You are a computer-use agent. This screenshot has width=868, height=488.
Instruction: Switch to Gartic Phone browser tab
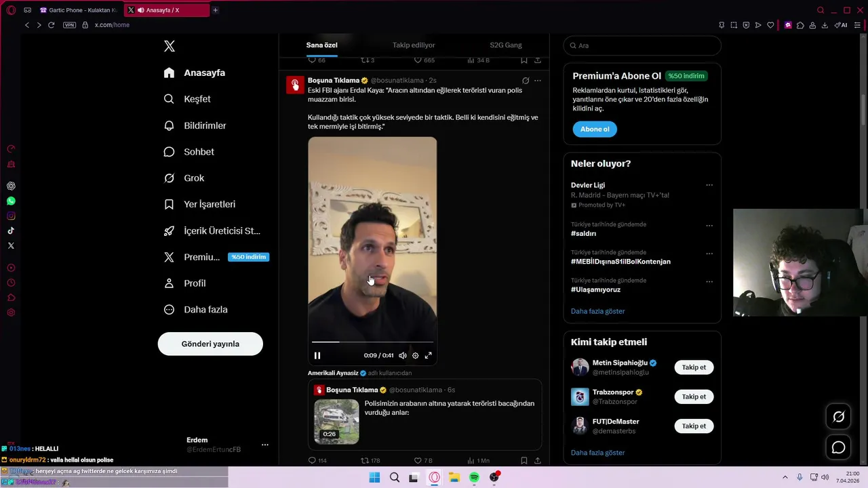pyautogui.click(x=79, y=10)
